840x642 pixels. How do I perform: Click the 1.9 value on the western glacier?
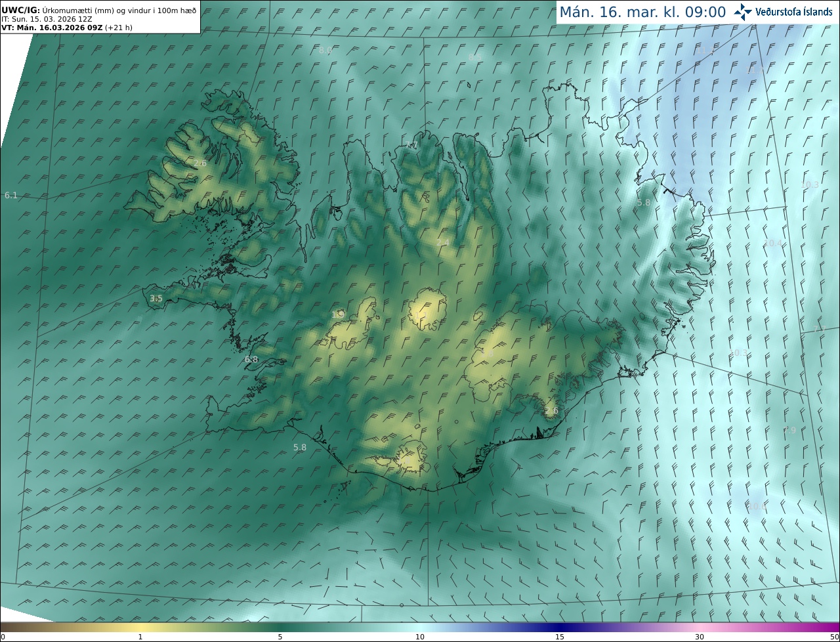[337, 315]
